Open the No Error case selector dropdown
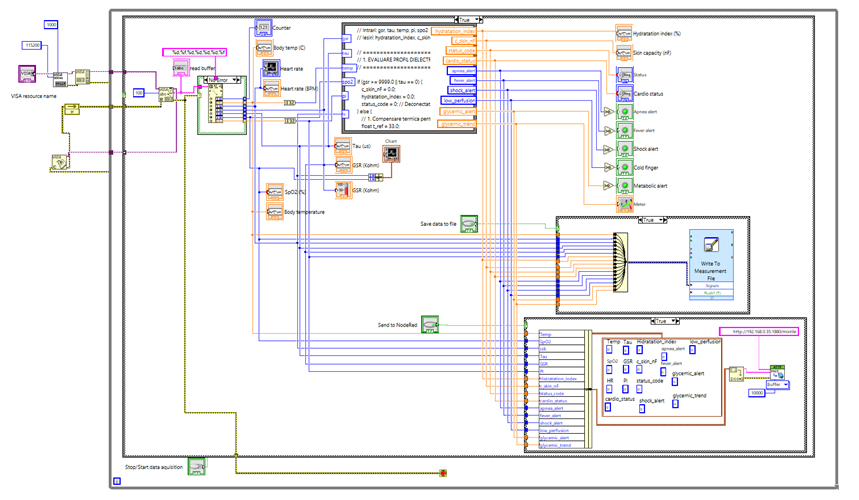Screen dimensions: 859x500 222,80
